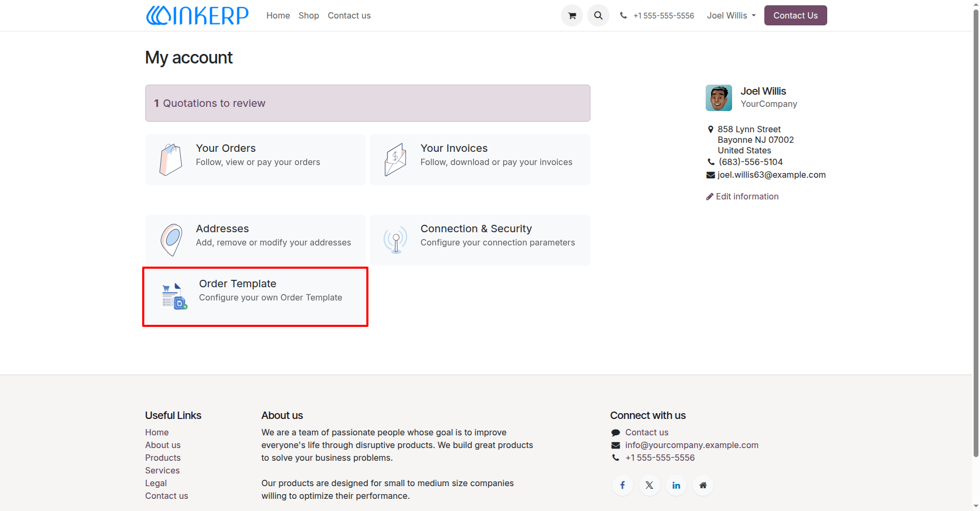Open Connection & Security settings
This screenshot has width=980, height=511.
480,240
